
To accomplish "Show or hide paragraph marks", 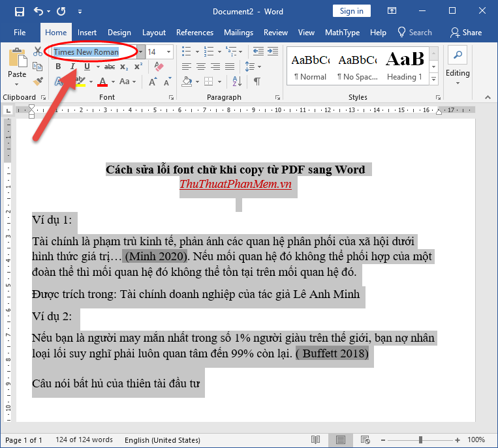I will (x=257, y=82).
